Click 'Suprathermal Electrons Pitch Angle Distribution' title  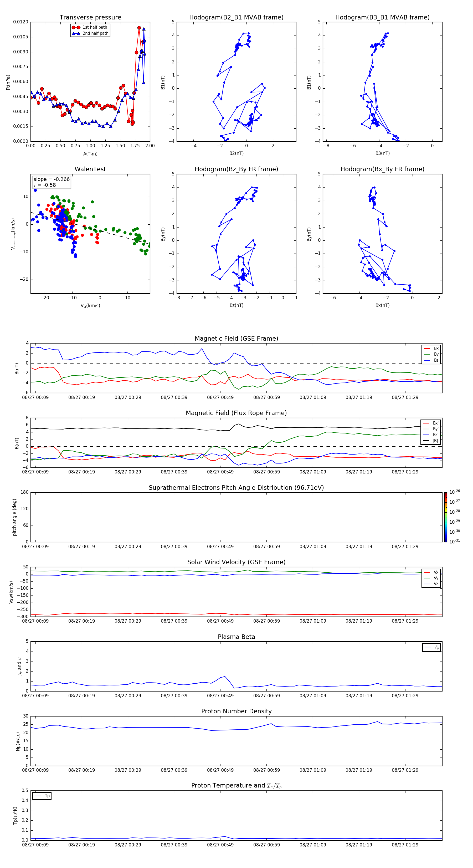pyautogui.click(x=236, y=488)
